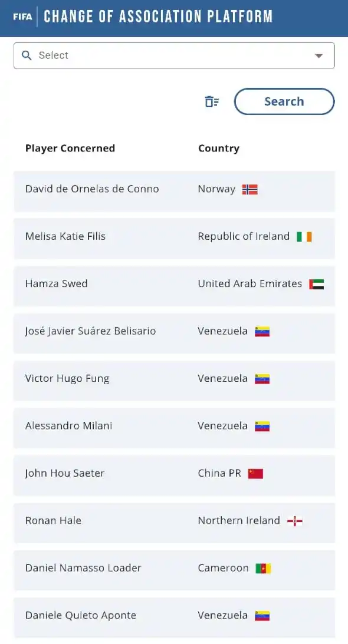This screenshot has width=348, height=644.
Task: Select Daniel Namasso Loader entry
Action: click(175, 570)
